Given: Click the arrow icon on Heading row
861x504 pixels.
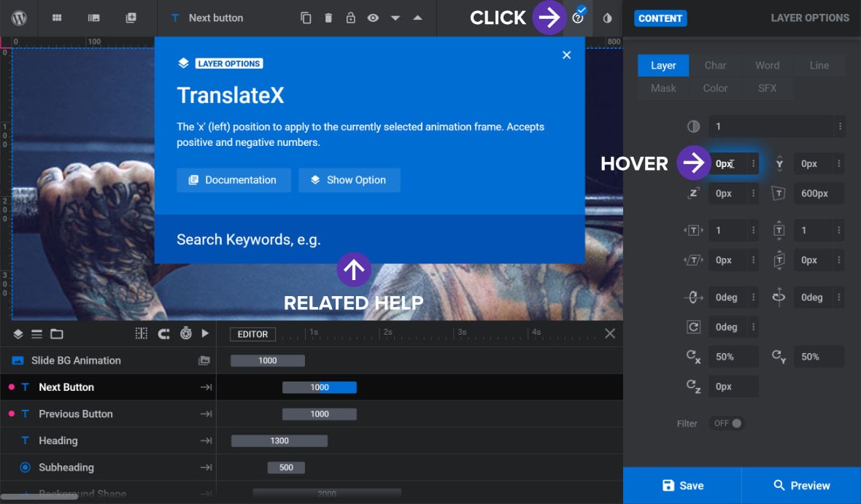Looking at the screenshot, I should point(206,441).
